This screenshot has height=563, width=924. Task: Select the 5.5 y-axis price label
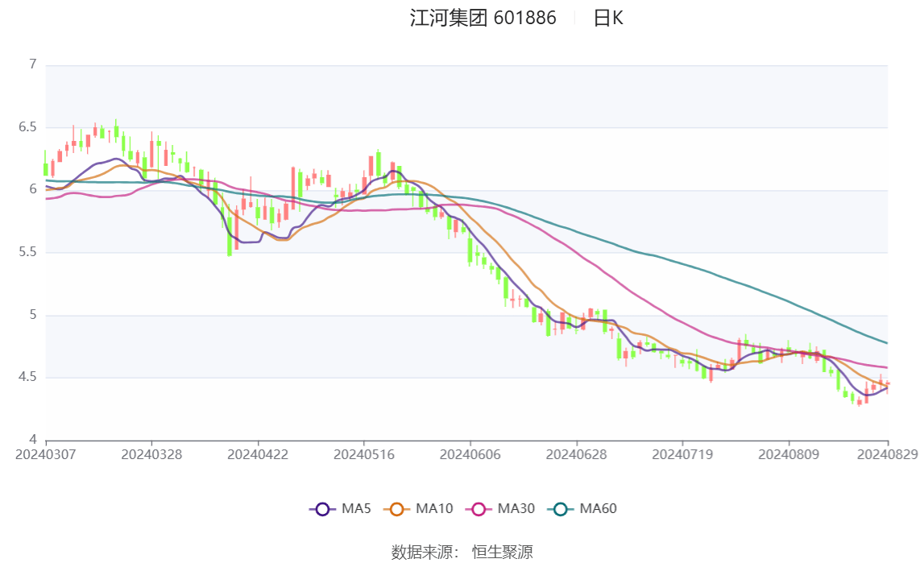click(x=28, y=252)
